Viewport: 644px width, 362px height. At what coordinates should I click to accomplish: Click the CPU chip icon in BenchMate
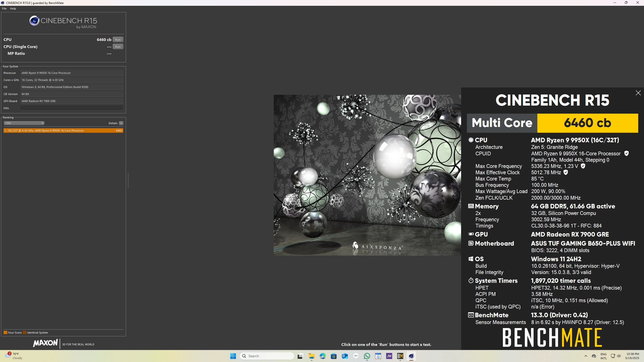coord(471,140)
